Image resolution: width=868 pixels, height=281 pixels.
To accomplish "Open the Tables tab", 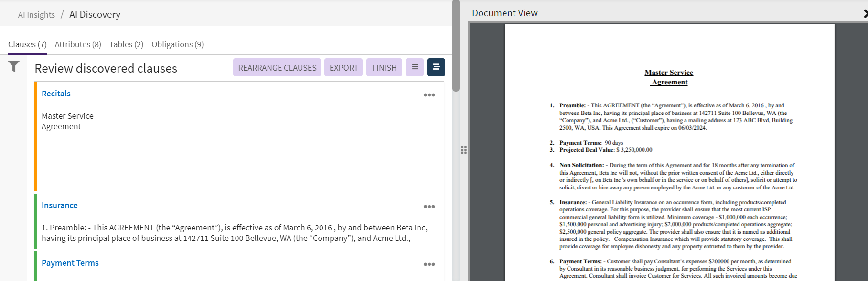I will (126, 44).
